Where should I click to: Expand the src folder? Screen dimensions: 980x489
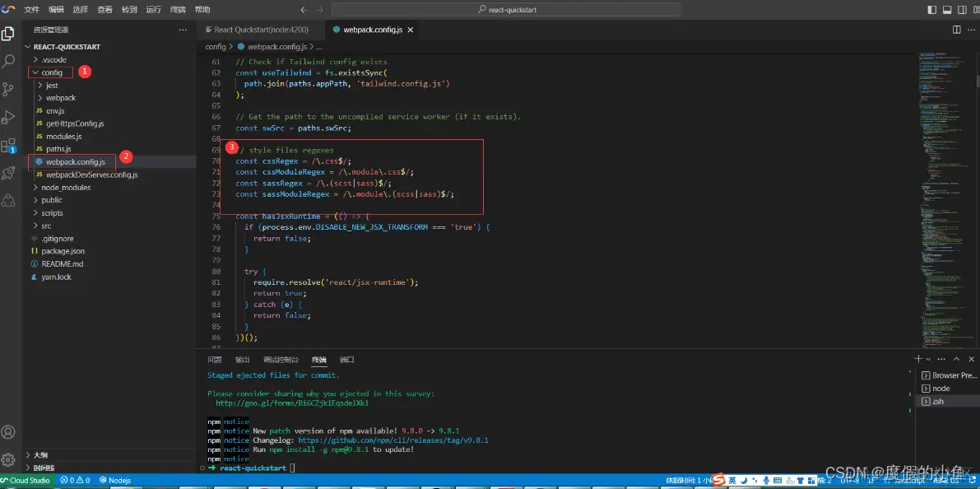click(x=46, y=226)
